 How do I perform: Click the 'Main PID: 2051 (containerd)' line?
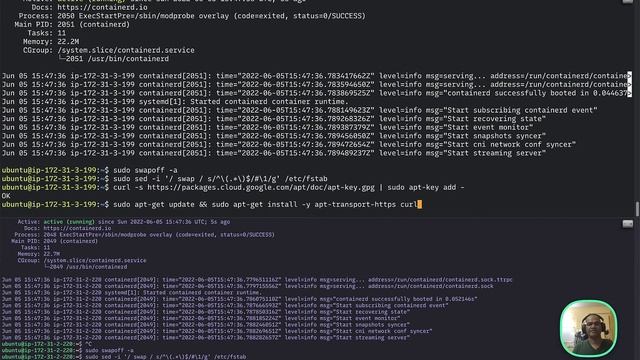[72, 24]
